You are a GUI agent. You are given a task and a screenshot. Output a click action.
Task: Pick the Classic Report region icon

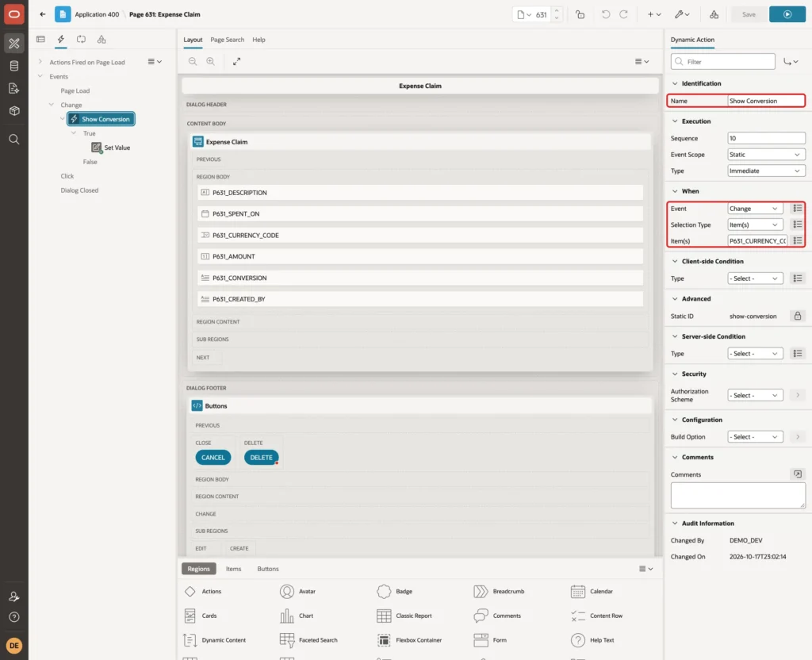384,616
